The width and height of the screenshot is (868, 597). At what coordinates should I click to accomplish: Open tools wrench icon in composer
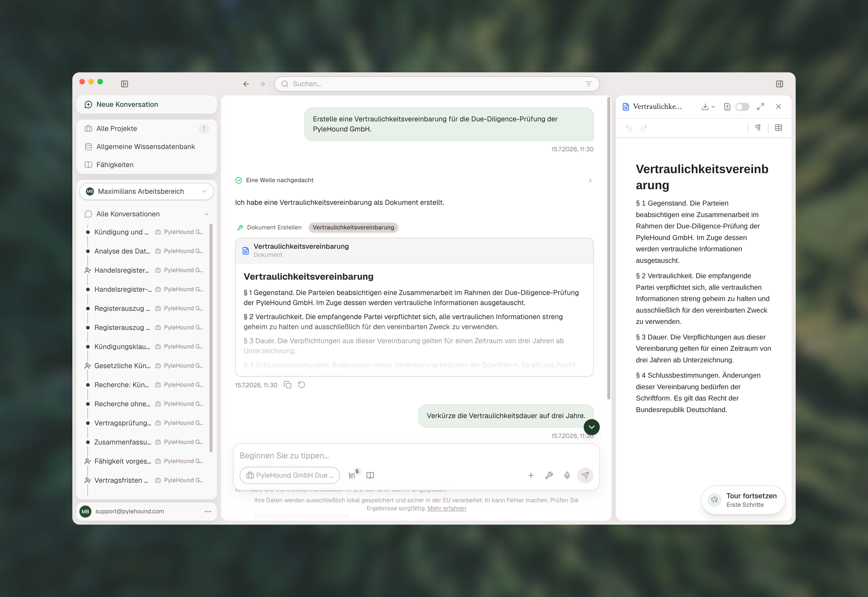pos(549,475)
